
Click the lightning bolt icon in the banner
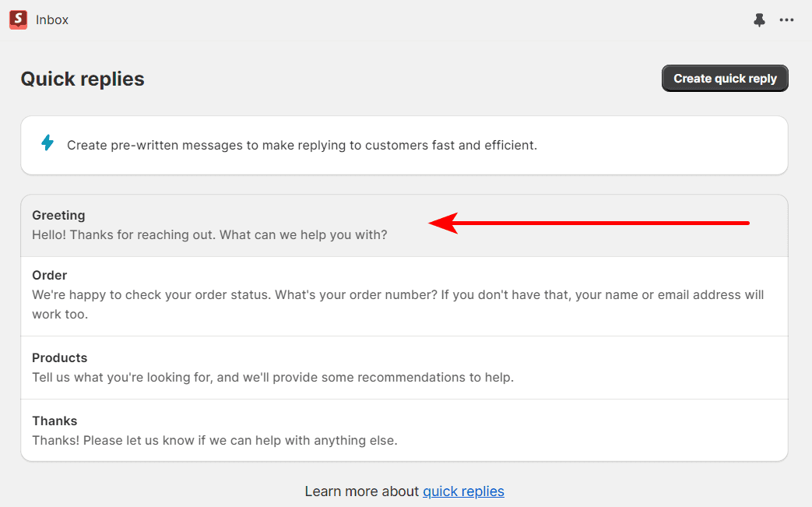click(x=47, y=143)
